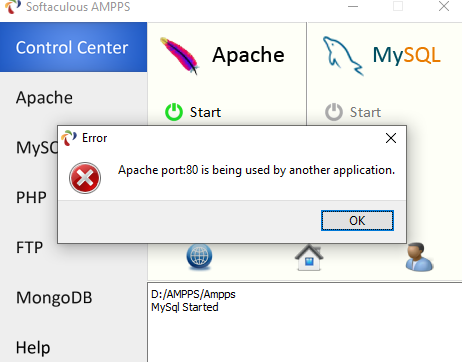Open the globe localhost icon

199,256
